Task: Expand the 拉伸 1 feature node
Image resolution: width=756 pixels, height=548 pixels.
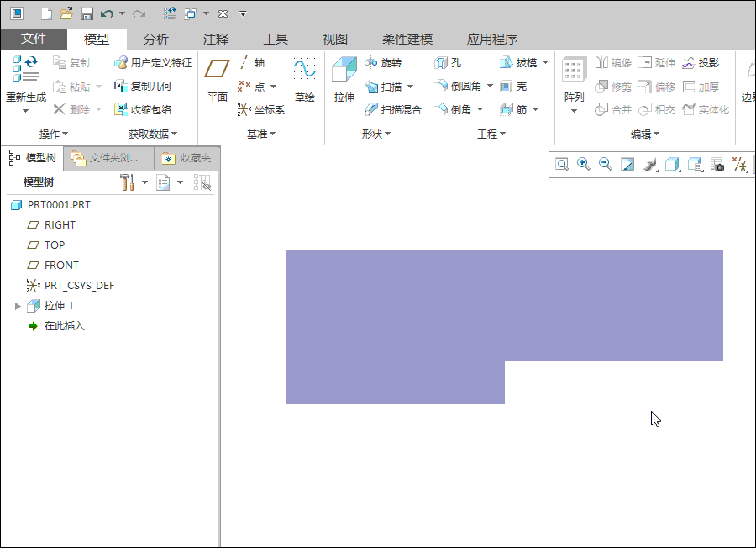Action: (18, 306)
